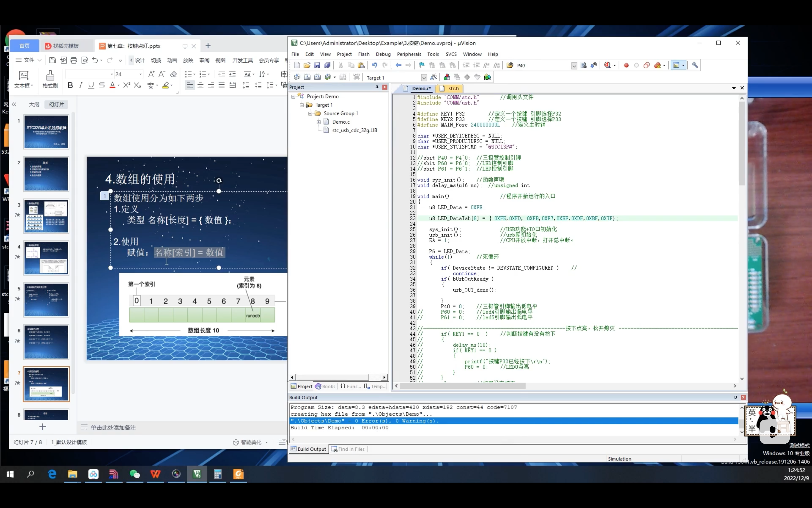812x508 pixels.
Task: Add a new slide with plus button
Action: pyautogui.click(x=43, y=427)
